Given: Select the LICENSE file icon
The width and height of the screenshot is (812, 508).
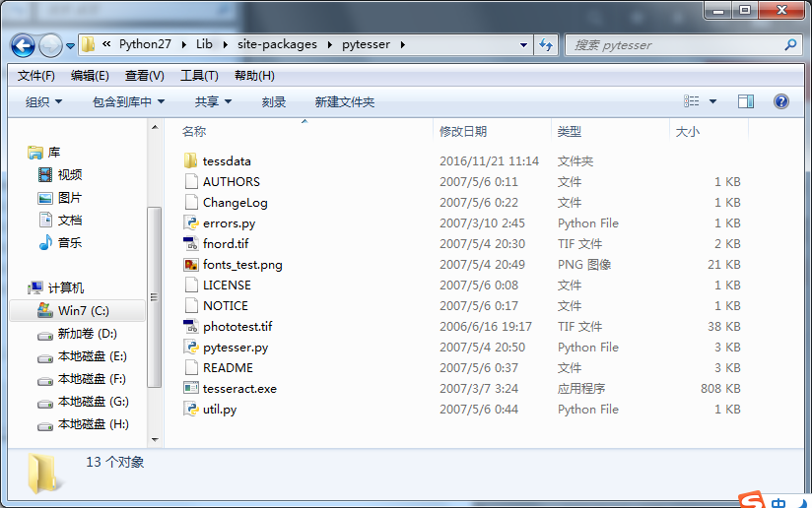Looking at the screenshot, I should pos(191,285).
